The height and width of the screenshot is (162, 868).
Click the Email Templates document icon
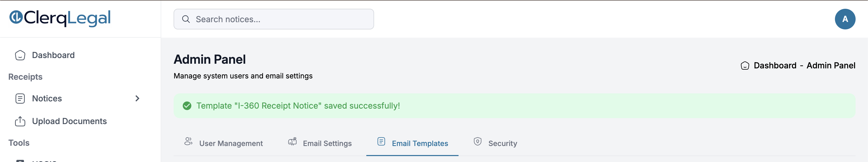[x=381, y=141]
